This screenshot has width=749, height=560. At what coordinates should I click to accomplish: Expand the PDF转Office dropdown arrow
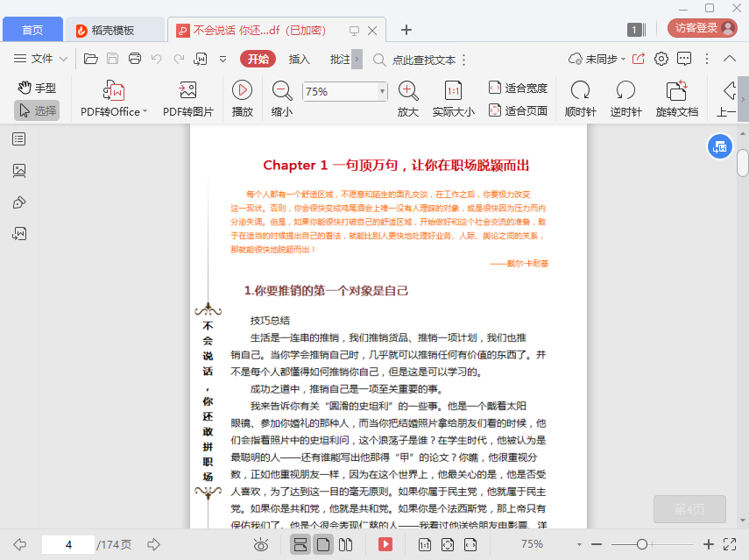point(145,111)
